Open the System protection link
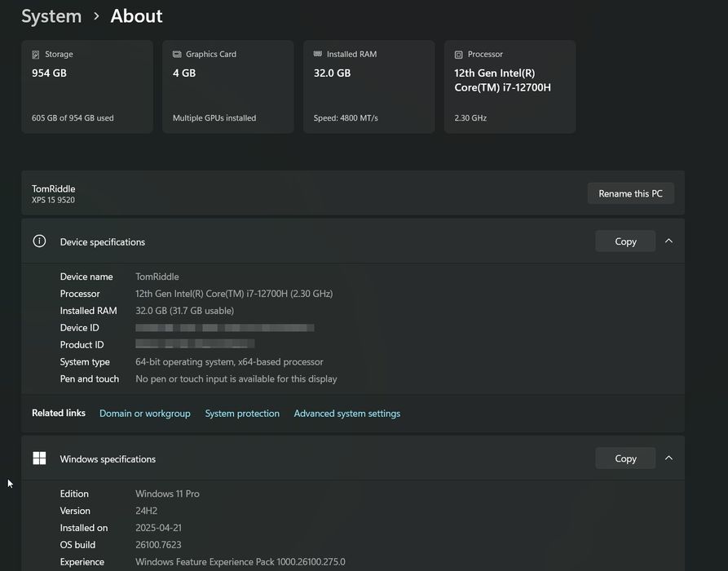The height and width of the screenshot is (571, 728). (x=242, y=414)
